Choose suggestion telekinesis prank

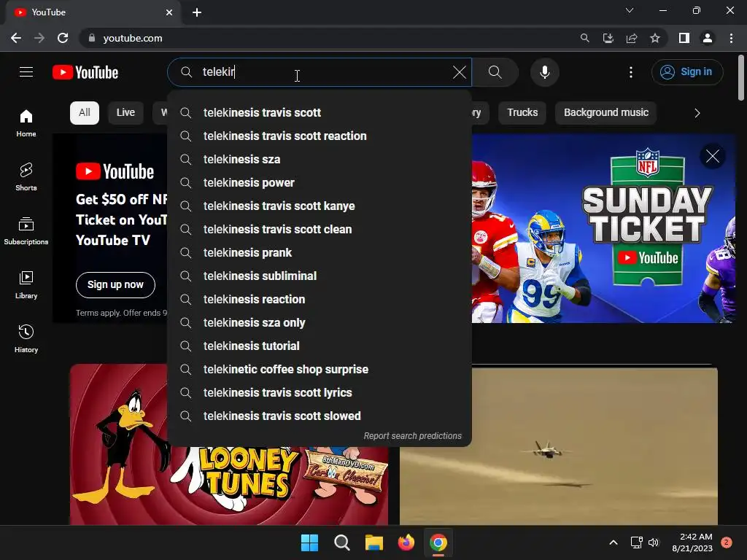click(320, 252)
